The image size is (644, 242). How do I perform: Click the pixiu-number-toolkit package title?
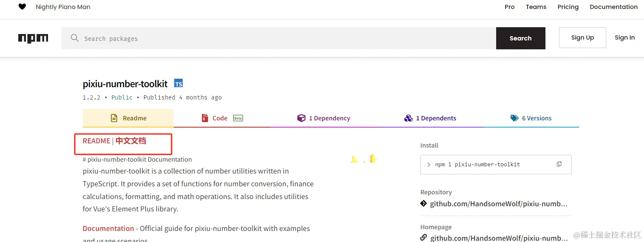[x=125, y=84]
